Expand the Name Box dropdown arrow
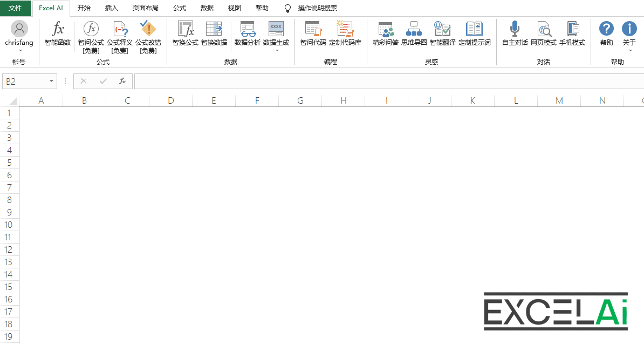 (x=51, y=81)
